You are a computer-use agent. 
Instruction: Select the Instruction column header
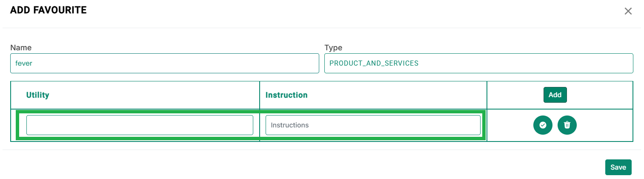(x=286, y=95)
